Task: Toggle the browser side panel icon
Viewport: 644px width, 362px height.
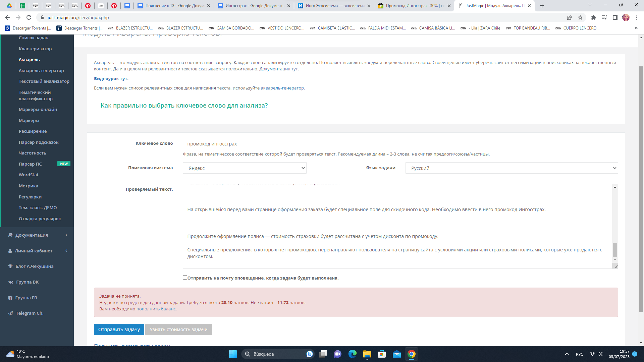Action: pos(615,17)
